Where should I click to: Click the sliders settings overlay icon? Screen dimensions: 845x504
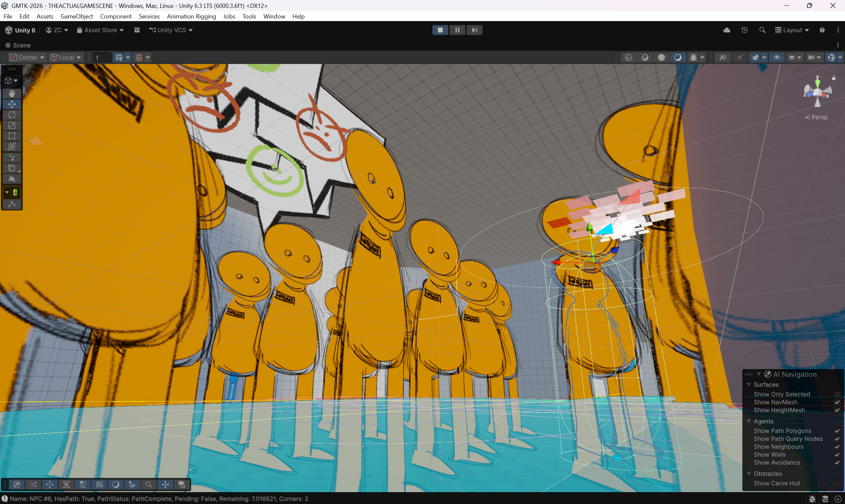click(x=83, y=485)
